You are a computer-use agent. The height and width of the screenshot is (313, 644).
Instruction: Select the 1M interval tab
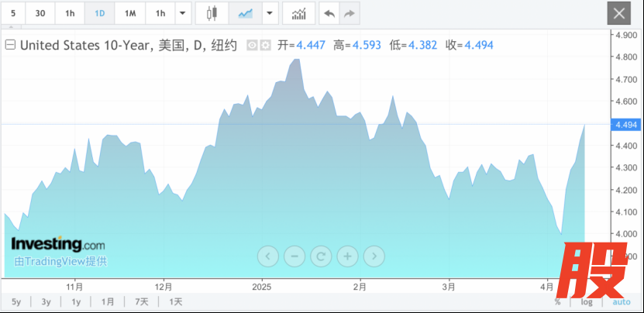[x=130, y=13]
